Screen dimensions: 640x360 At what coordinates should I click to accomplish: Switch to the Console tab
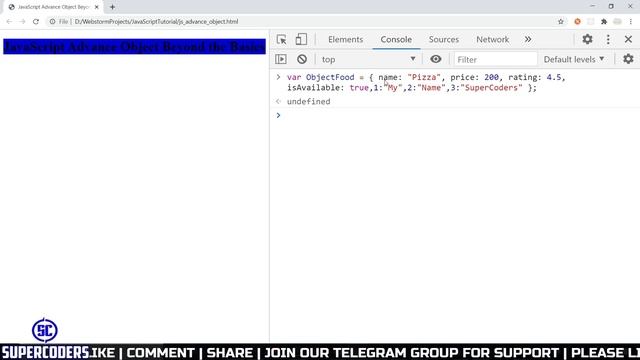(x=396, y=40)
